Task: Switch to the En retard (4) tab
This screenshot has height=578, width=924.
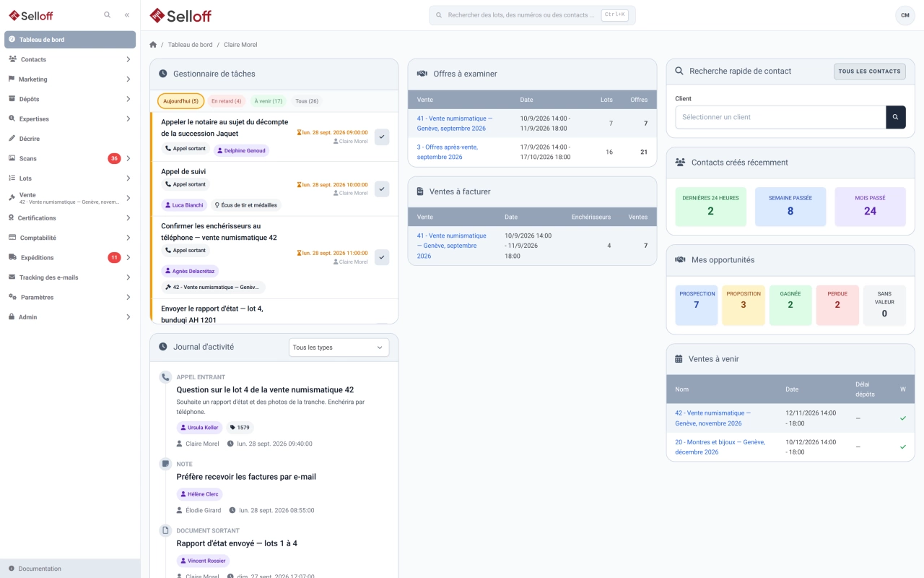Action: [226, 101]
